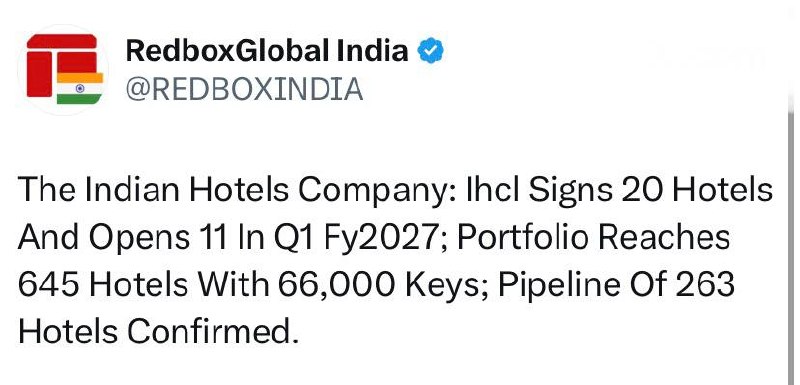Viewport: 800px width, 385px height.
Task: Click the tweet text first line
Action: coord(395,190)
